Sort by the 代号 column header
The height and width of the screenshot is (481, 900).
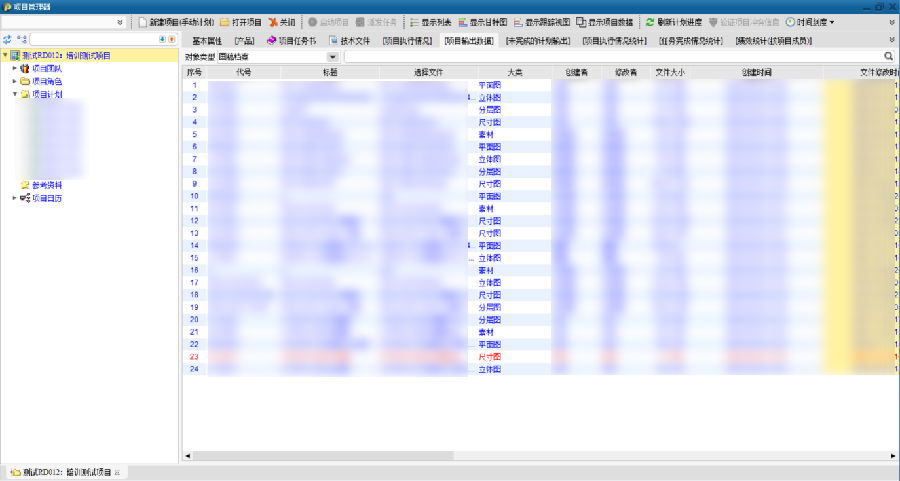(243, 72)
